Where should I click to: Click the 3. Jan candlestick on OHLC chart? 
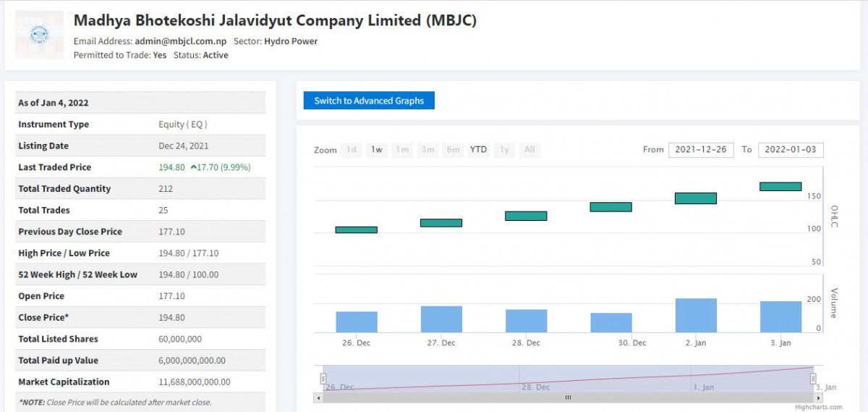[x=780, y=186]
